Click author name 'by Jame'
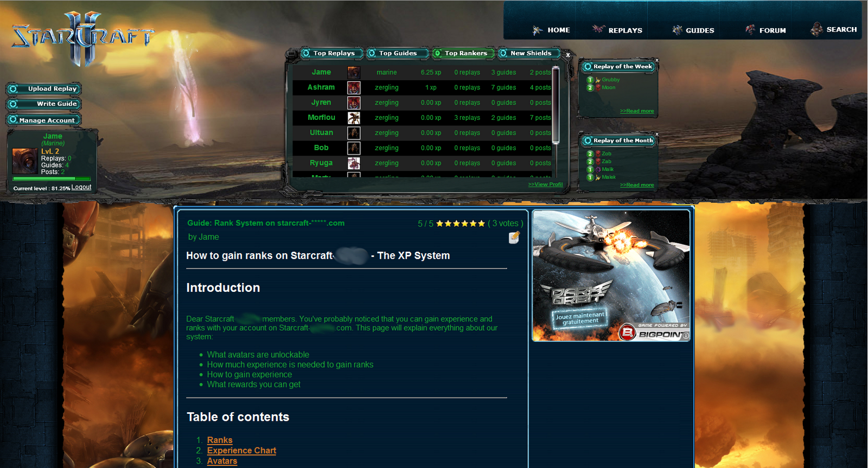 pyautogui.click(x=203, y=237)
